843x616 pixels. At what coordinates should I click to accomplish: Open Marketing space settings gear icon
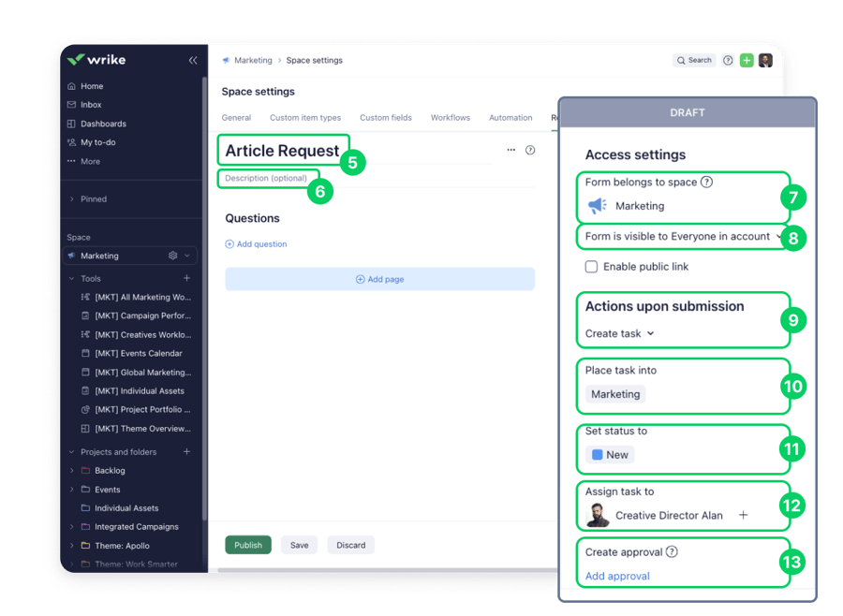click(172, 256)
